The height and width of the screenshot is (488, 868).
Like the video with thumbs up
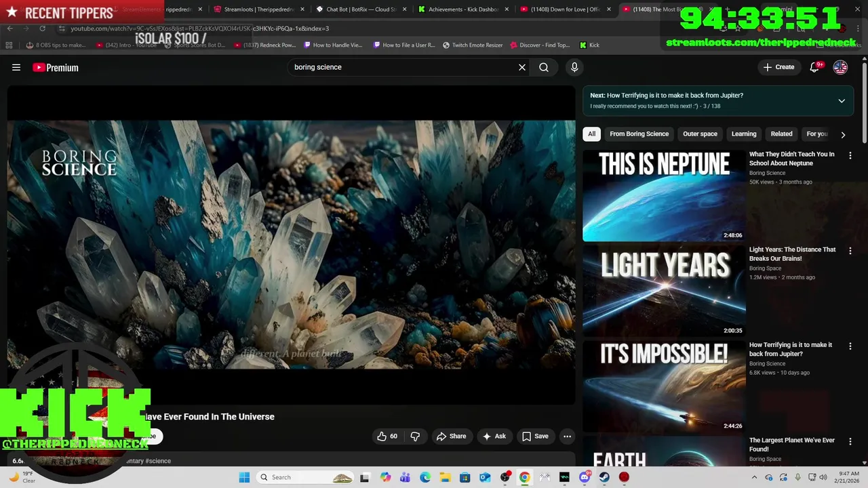coord(387,436)
